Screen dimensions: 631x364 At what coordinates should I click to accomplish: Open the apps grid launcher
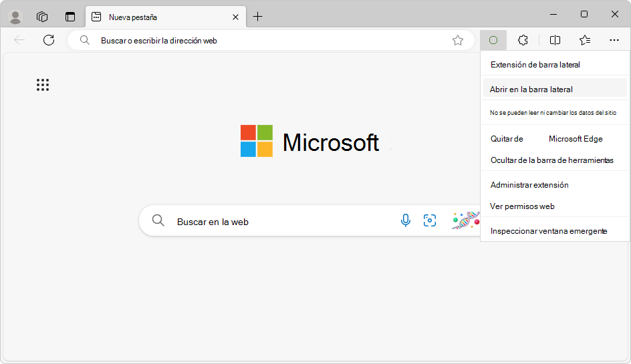click(43, 85)
